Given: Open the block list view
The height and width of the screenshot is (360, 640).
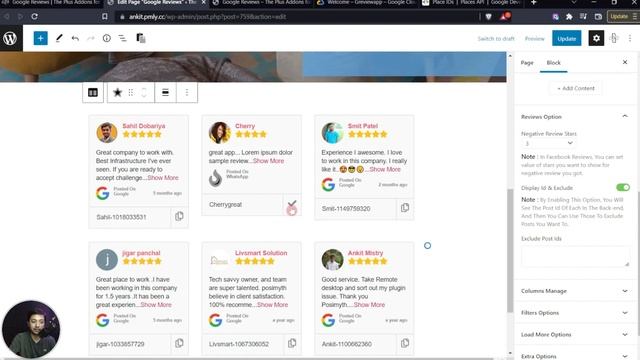Looking at the screenshot, I should (122, 38).
